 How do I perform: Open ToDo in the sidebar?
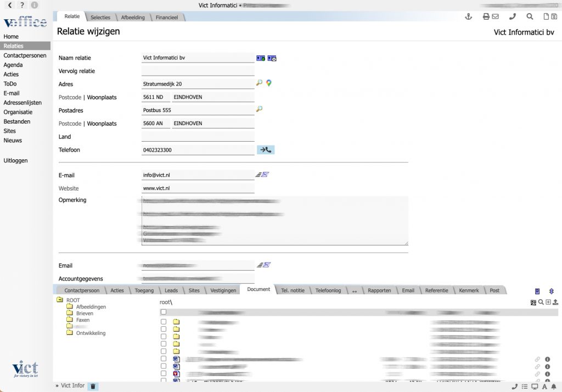[10, 83]
